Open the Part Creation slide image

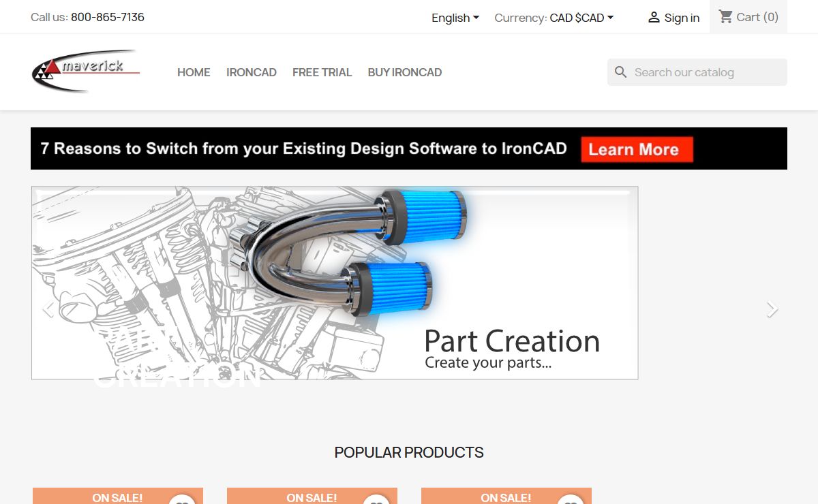335,283
